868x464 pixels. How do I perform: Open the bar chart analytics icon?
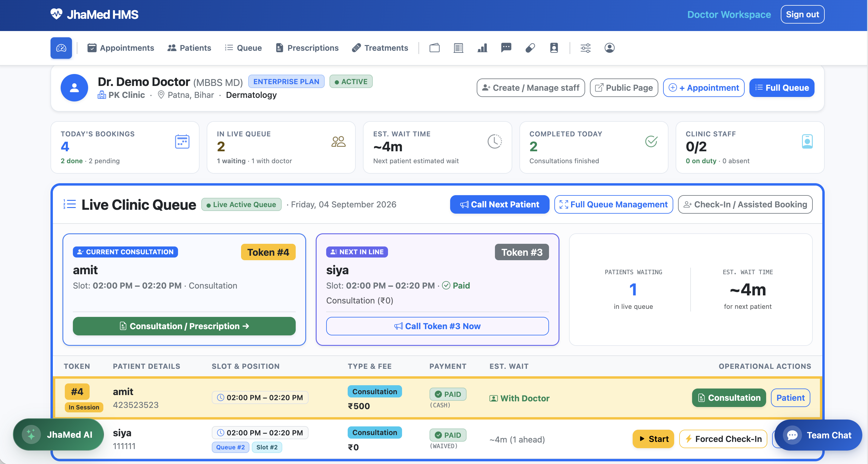(482, 48)
